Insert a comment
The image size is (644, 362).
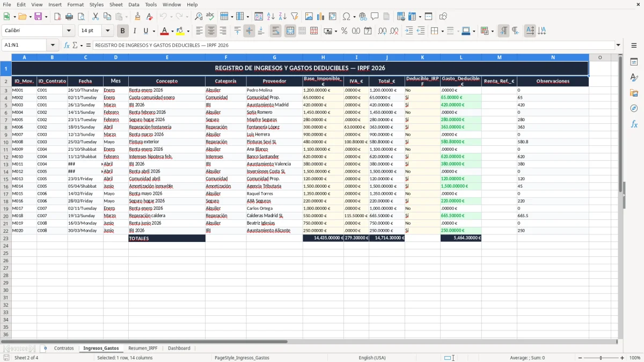click(375, 17)
